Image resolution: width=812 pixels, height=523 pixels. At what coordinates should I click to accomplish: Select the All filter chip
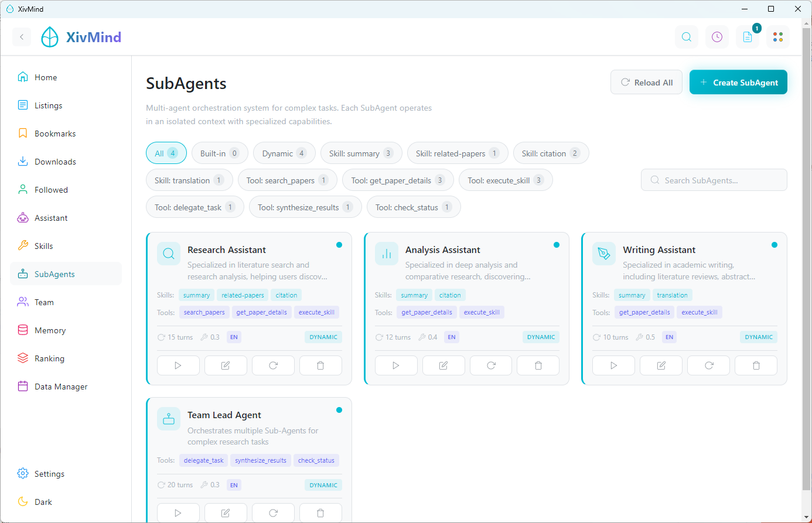tap(166, 153)
